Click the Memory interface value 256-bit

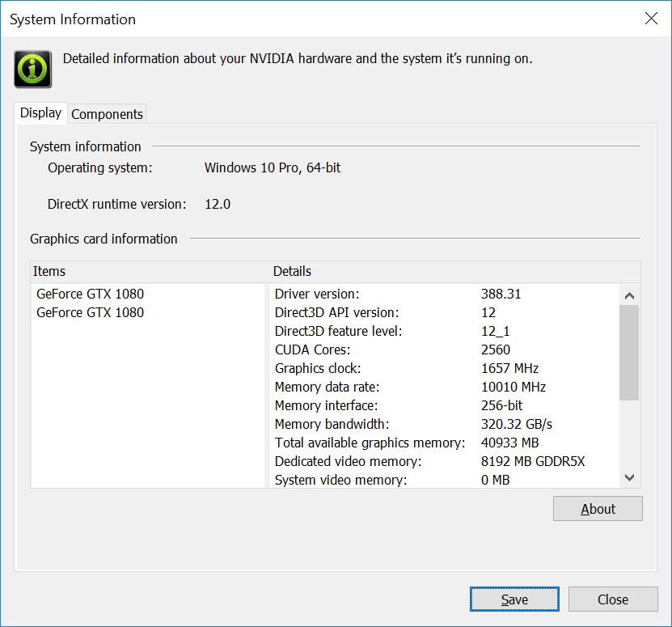(x=501, y=405)
